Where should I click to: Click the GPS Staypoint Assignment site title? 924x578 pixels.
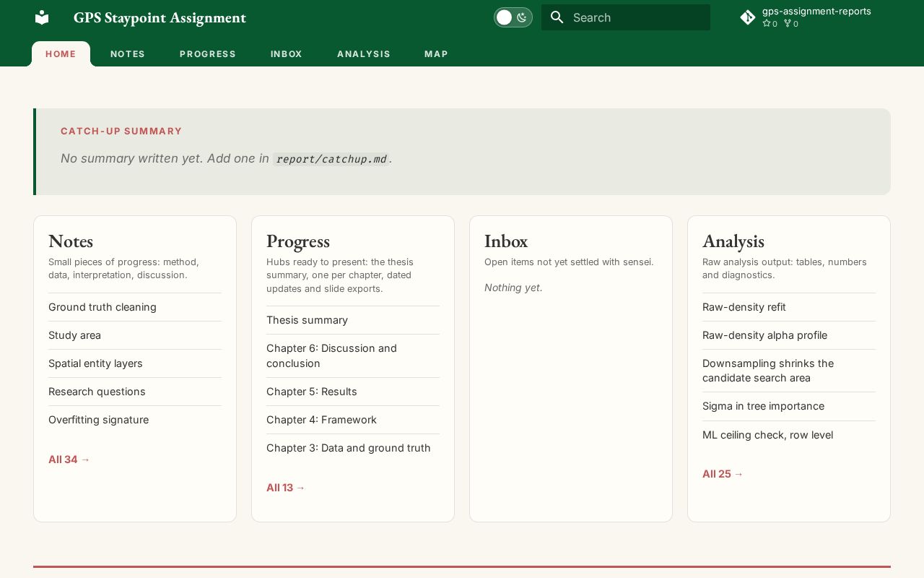(x=160, y=17)
